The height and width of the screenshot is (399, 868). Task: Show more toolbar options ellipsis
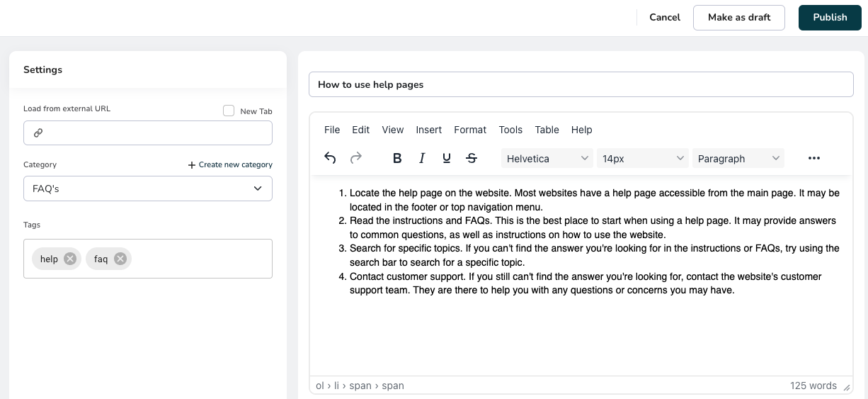814,158
